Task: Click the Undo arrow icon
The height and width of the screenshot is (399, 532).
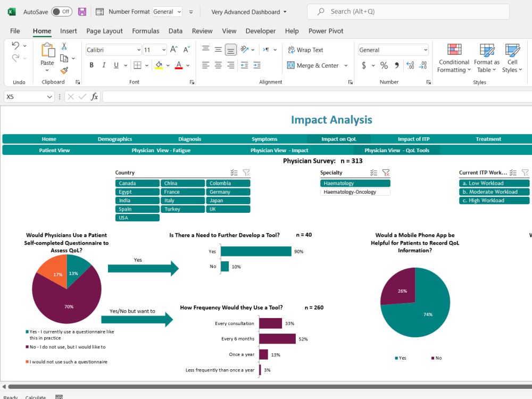Action: coord(15,45)
